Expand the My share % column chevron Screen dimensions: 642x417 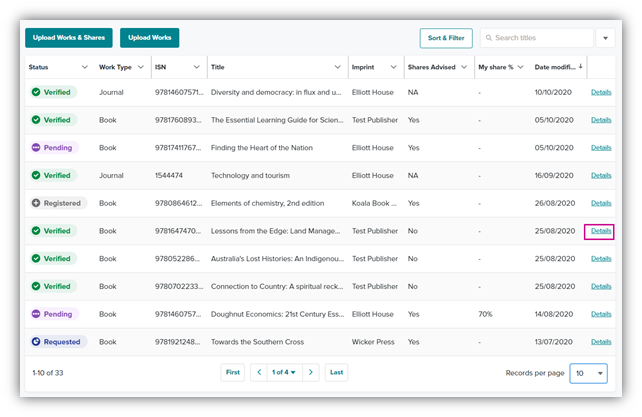click(520, 67)
